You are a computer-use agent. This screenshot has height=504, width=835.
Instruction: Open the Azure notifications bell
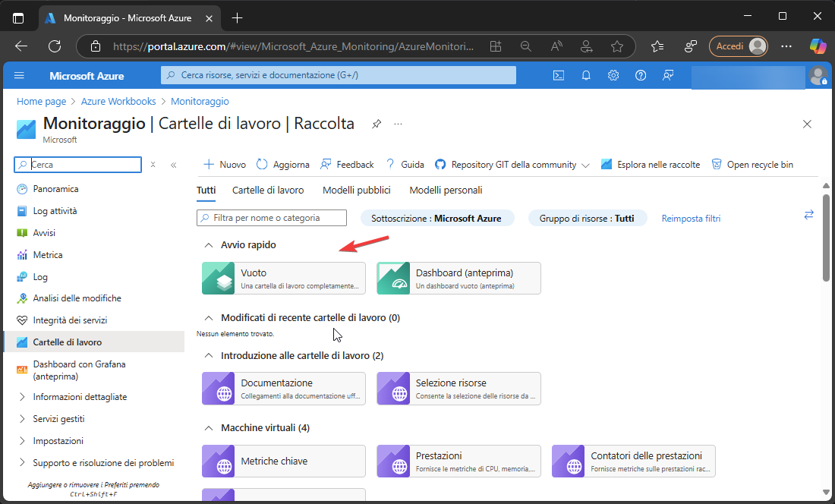(586, 75)
